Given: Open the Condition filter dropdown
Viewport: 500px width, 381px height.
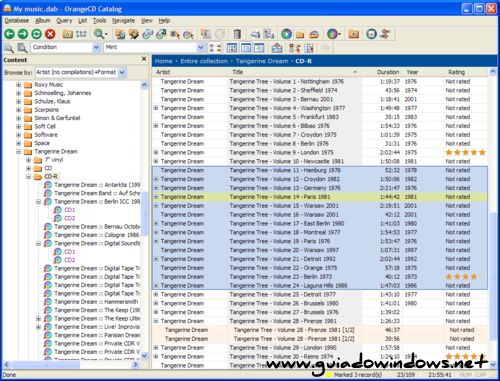Looking at the screenshot, I should tap(96, 48).
